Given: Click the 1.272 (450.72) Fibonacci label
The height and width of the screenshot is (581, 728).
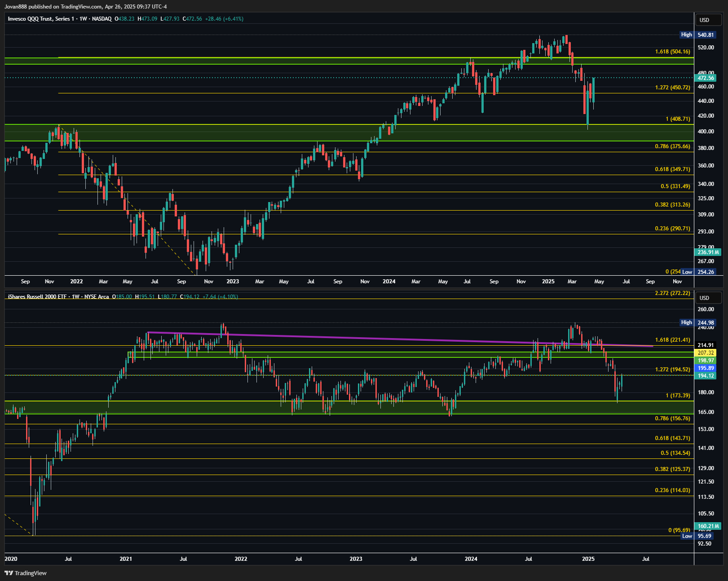Looking at the screenshot, I should tap(672, 88).
